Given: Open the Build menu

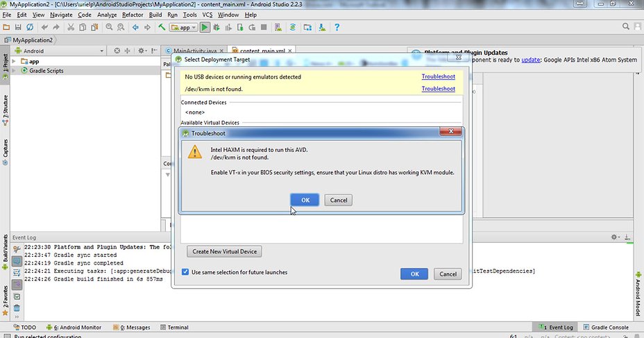Looking at the screenshot, I should 155,15.
